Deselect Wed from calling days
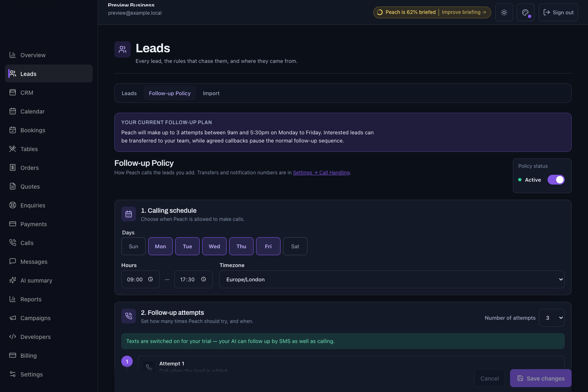 [214, 246]
